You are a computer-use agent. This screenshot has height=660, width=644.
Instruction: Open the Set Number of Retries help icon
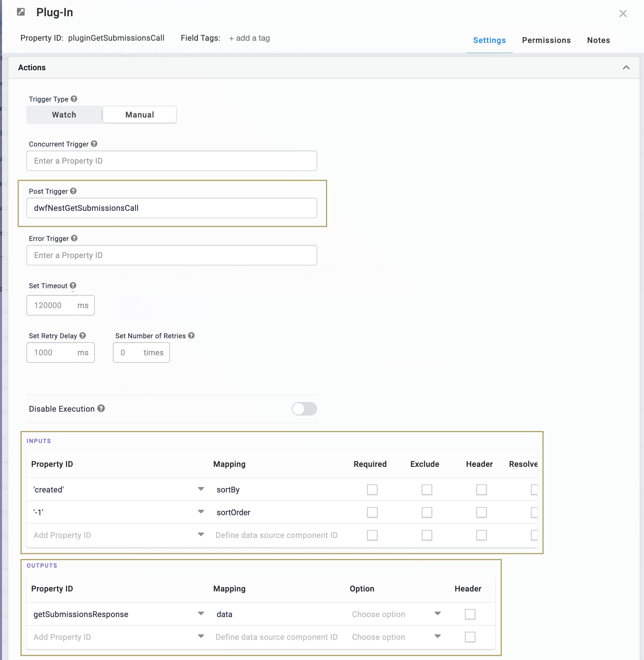(x=191, y=336)
